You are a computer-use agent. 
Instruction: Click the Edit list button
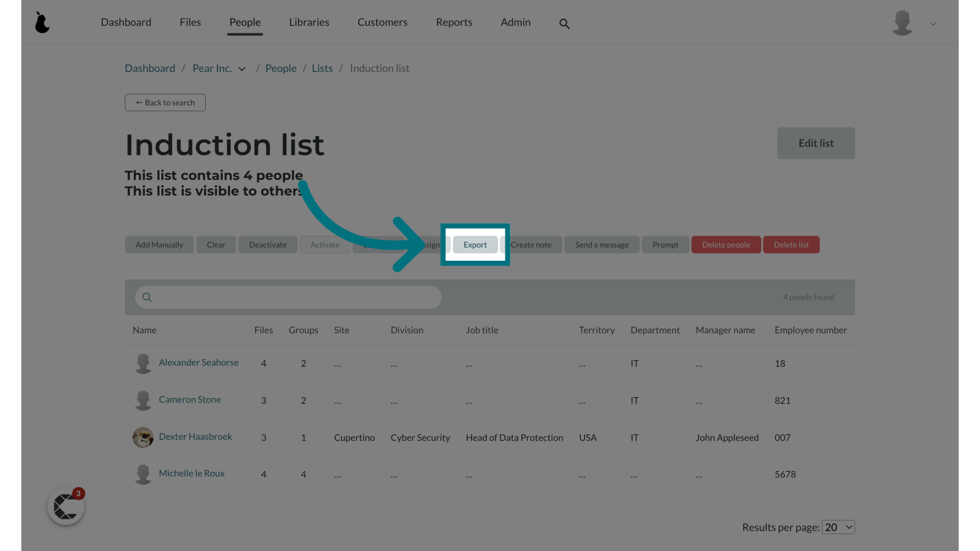pyautogui.click(x=816, y=143)
